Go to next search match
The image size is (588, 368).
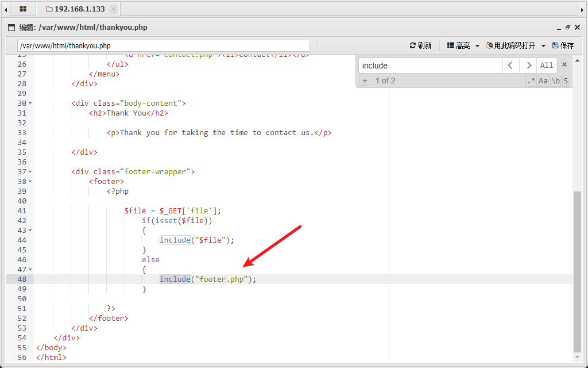coord(529,66)
